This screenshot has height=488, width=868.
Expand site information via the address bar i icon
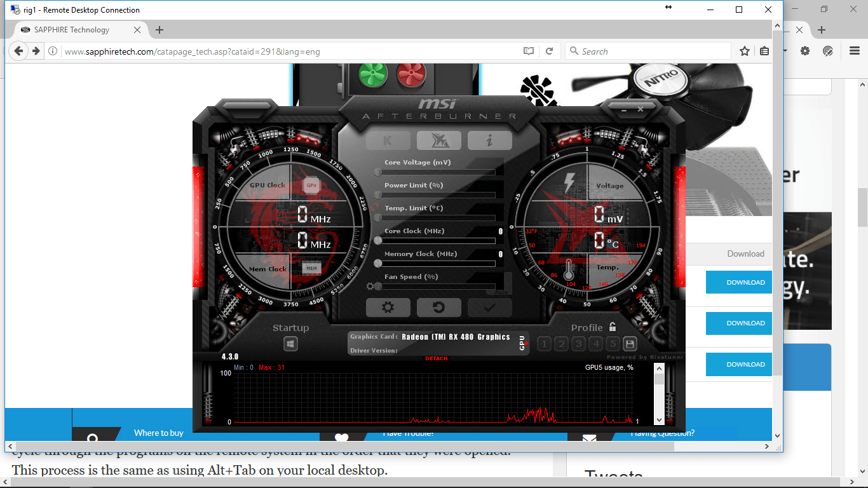click(52, 51)
